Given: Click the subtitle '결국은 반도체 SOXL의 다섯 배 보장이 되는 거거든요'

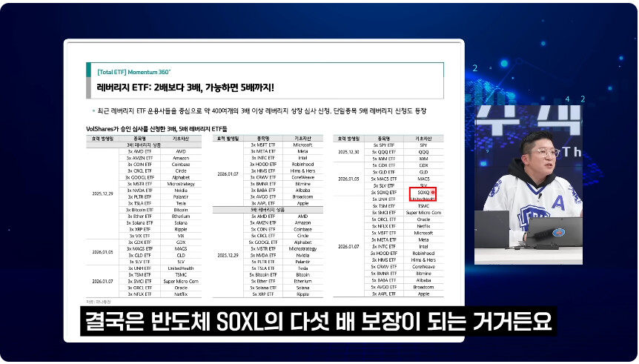Looking at the screenshot, I should 319,322.
